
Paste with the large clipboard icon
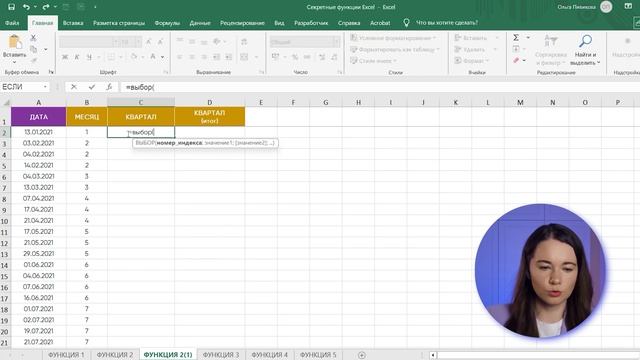15,42
